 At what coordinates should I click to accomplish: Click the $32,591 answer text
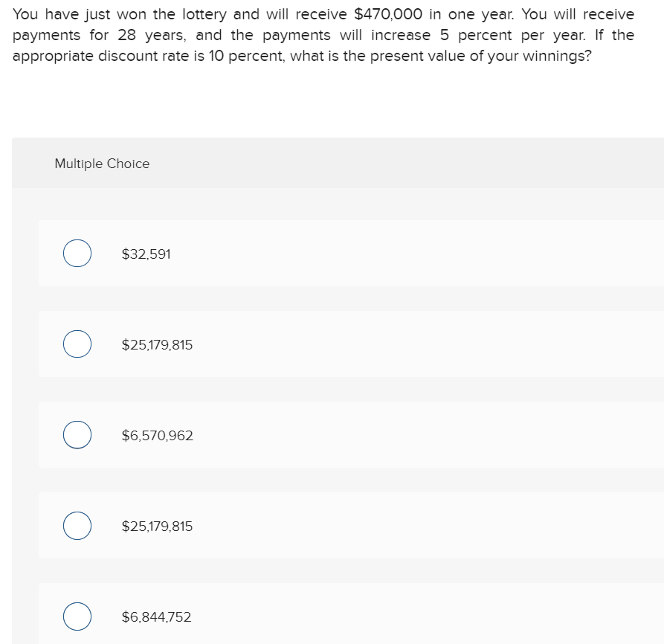click(146, 254)
